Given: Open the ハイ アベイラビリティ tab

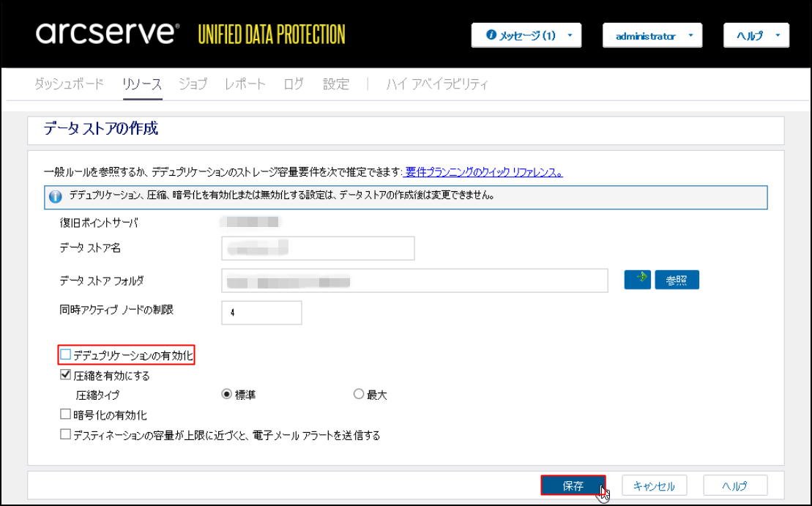Looking at the screenshot, I should tap(437, 84).
